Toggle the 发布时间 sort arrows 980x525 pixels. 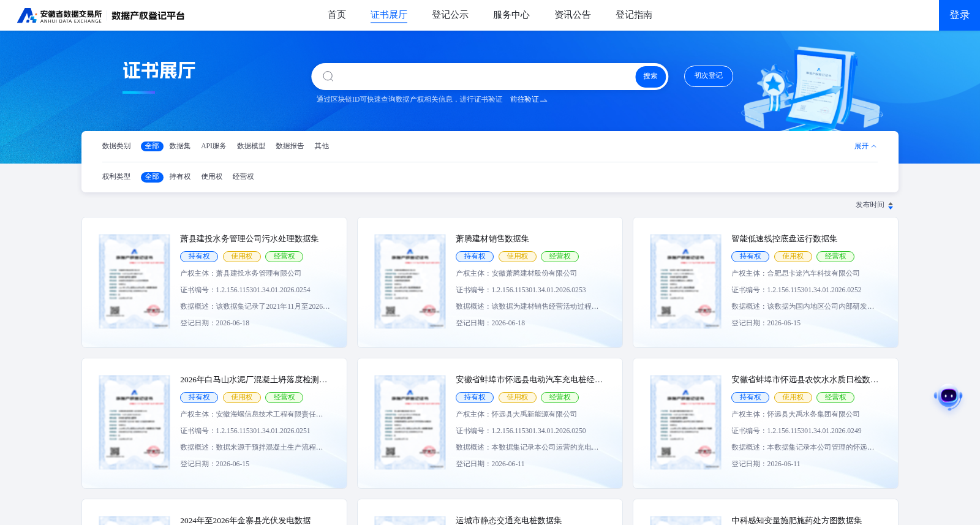(891, 206)
